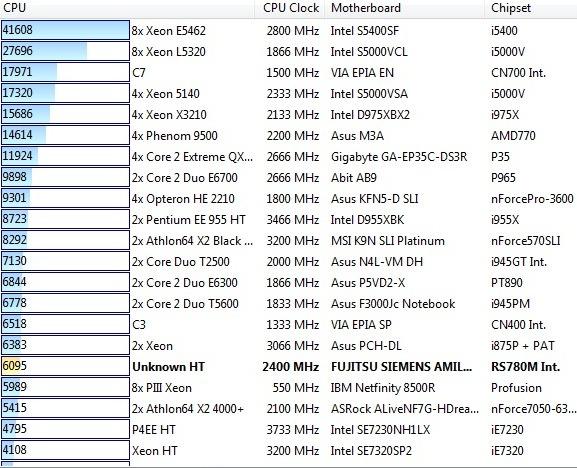
Task: Select the 4x Opteron HE 2210 entry
Action: pos(183,199)
